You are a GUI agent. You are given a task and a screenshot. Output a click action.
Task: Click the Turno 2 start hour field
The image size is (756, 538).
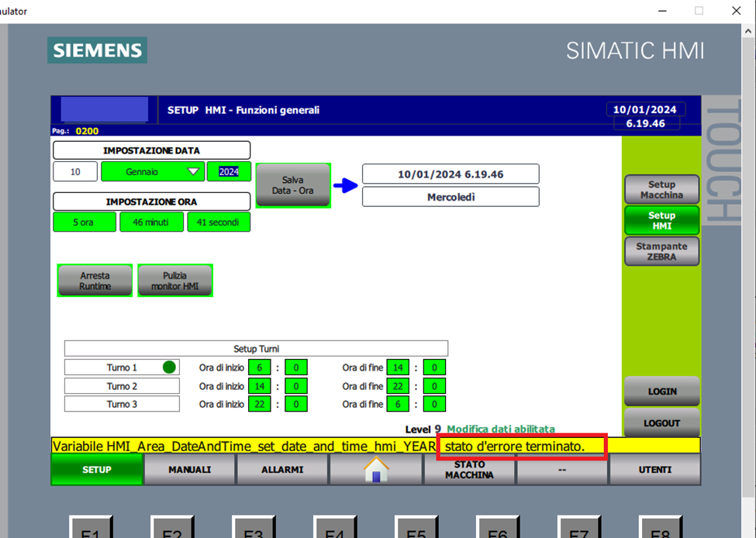259,386
